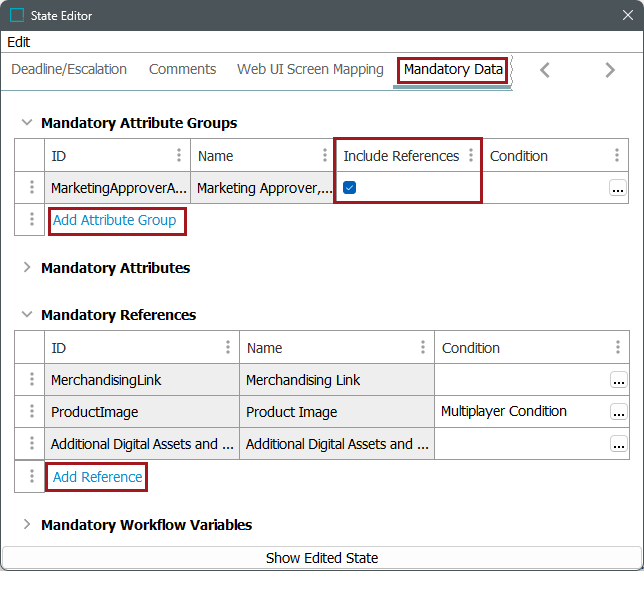The width and height of the screenshot is (644, 592).
Task: Open row menu for MarketingApprover attribute group
Action: (x=31, y=188)
